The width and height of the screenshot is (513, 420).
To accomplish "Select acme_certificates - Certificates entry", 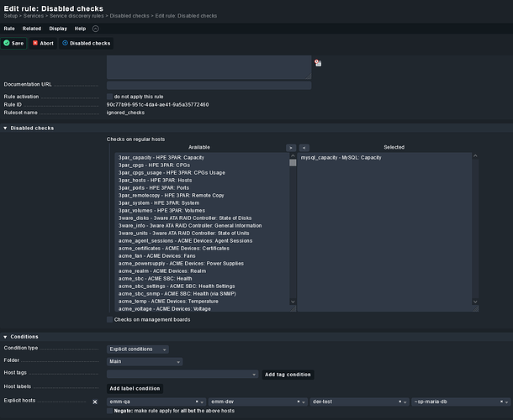I will click(x=174, y=248).
